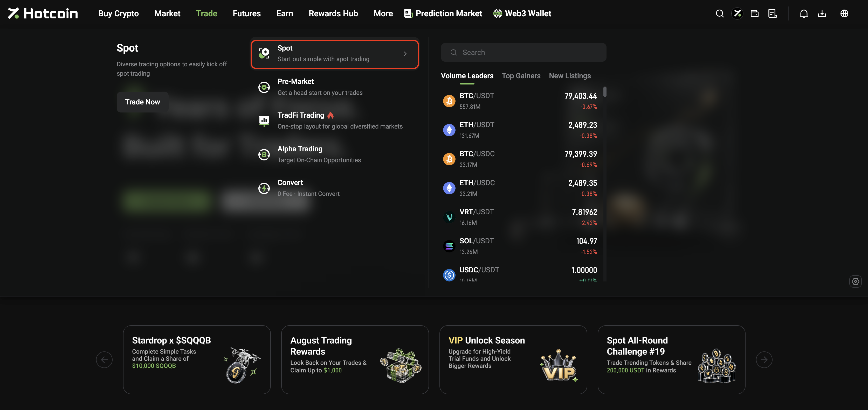868x410 pixels.
Task: Expand the Spot menu entry chevron
Action: 405,54
